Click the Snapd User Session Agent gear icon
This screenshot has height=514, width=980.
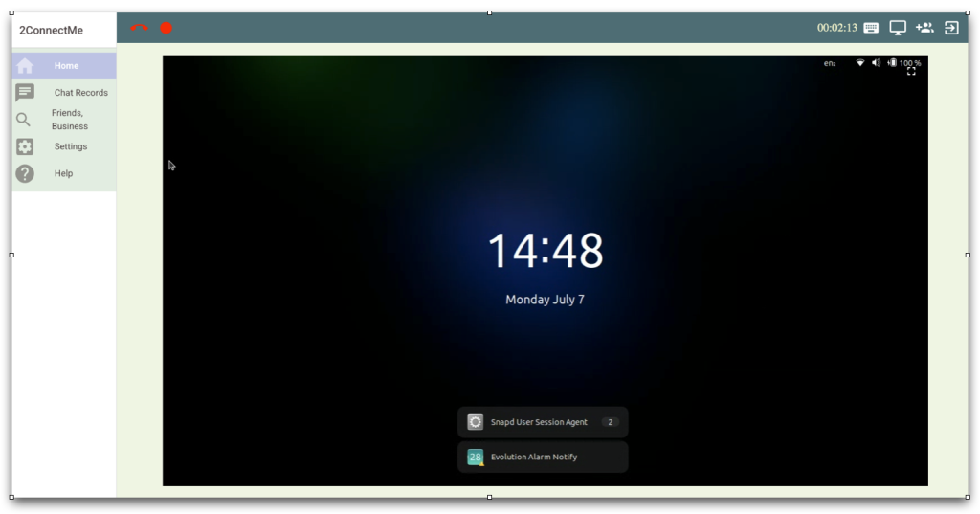[x=475, y=422]
